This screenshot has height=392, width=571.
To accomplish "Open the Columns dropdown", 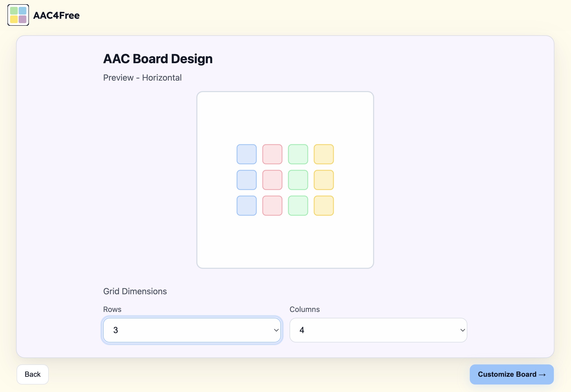I will pyautogui.click(x=378, y=330).
